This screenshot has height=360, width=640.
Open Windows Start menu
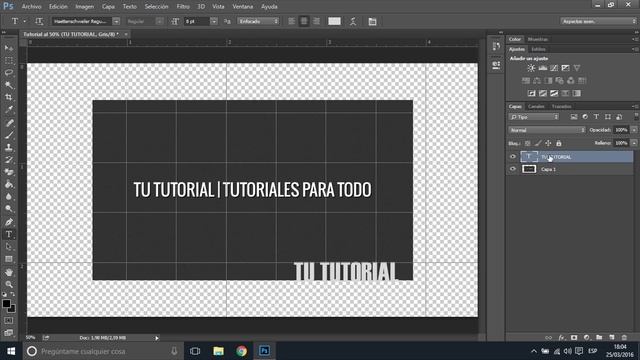click(x=11, y=351)
